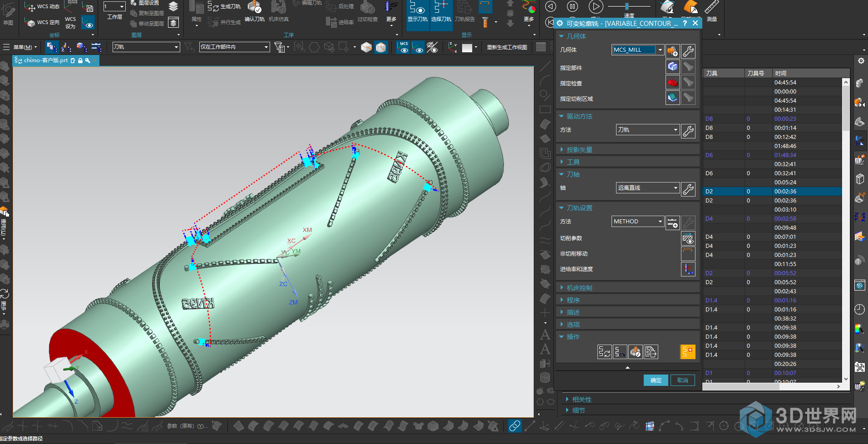Viewport: 868px width, 444px height.
Task: Click the Measure ruler icon
Action: point(711,11)
